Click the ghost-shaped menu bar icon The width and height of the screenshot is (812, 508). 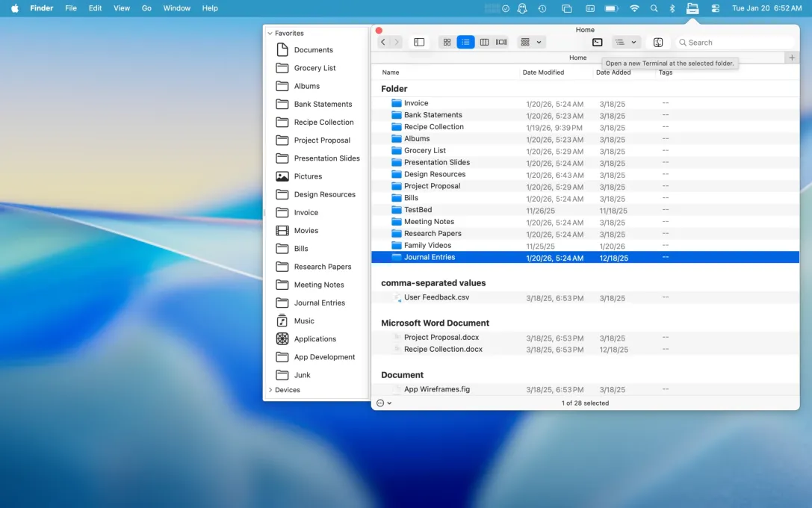tap(522, 8)
